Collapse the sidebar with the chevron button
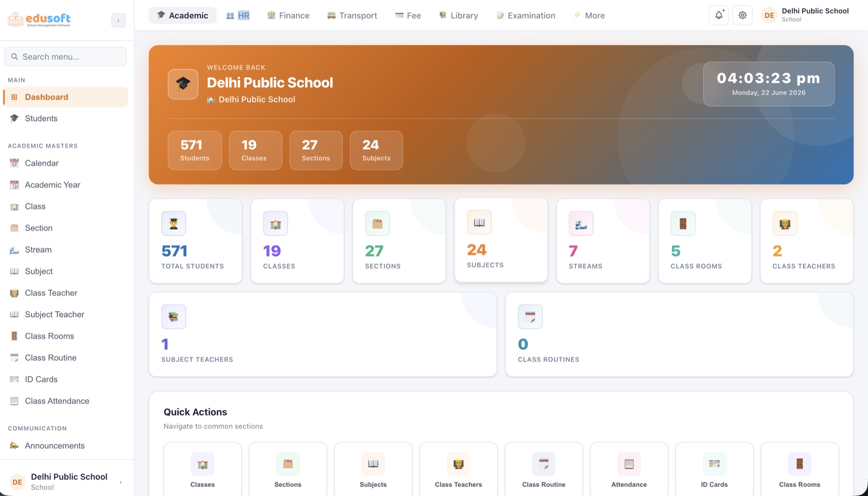The width and height of the screenshot is (868, 496). click(x=119, y=20)
